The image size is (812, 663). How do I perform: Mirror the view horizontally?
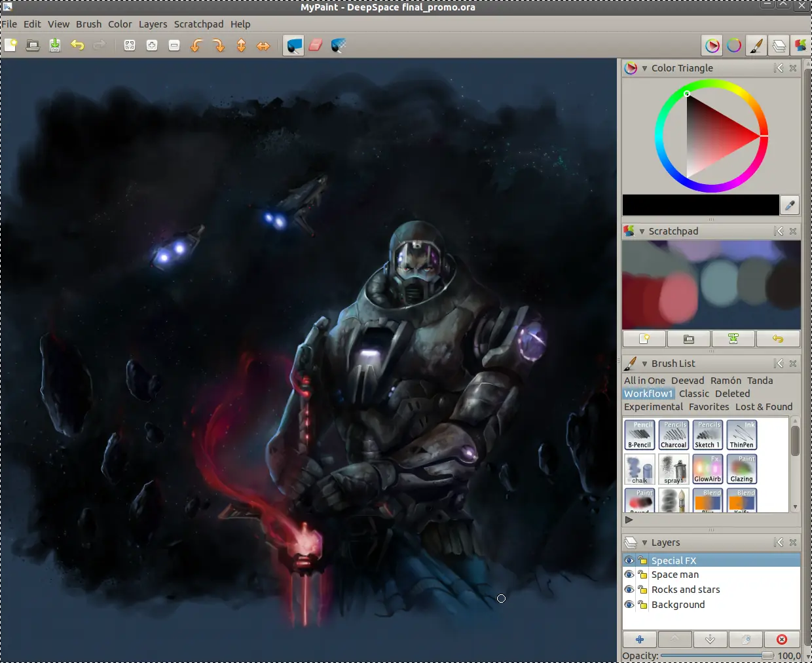click(263, 45)
